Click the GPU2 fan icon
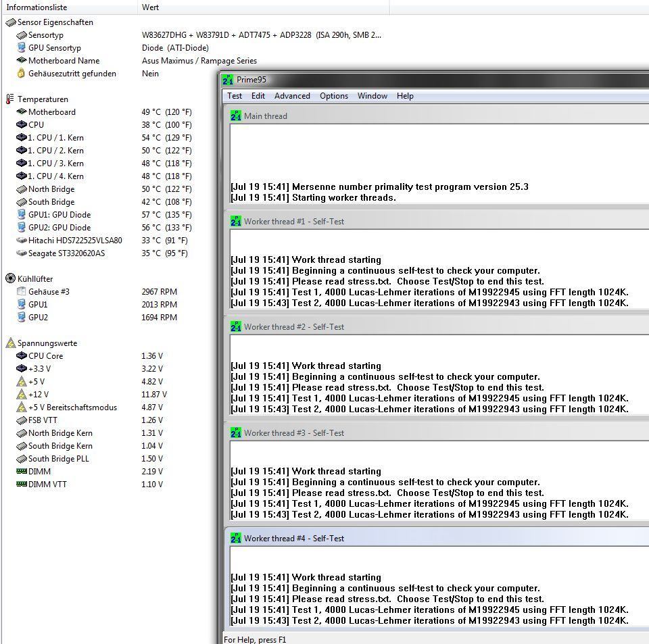The image size is (649, 644). click(x=22, y=317)
